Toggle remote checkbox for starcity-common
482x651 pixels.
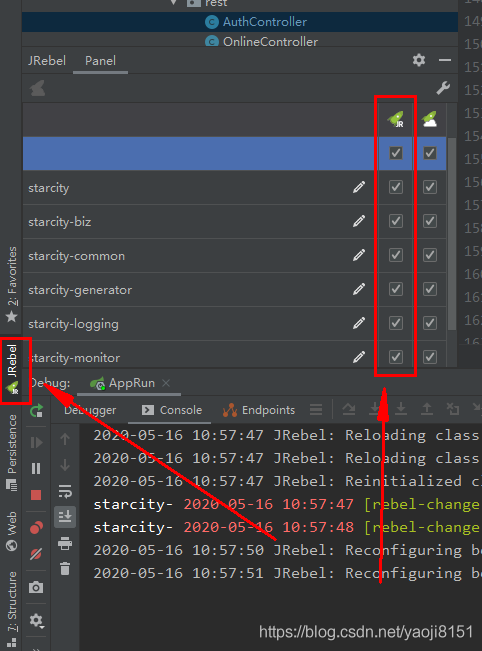(x=430, y=255)
